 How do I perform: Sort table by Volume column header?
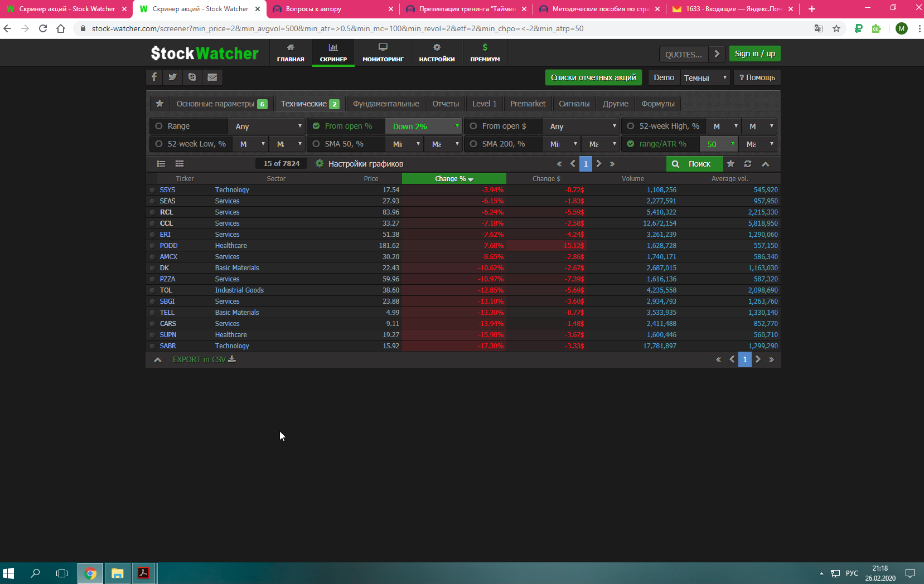click(x=633, y=179)
